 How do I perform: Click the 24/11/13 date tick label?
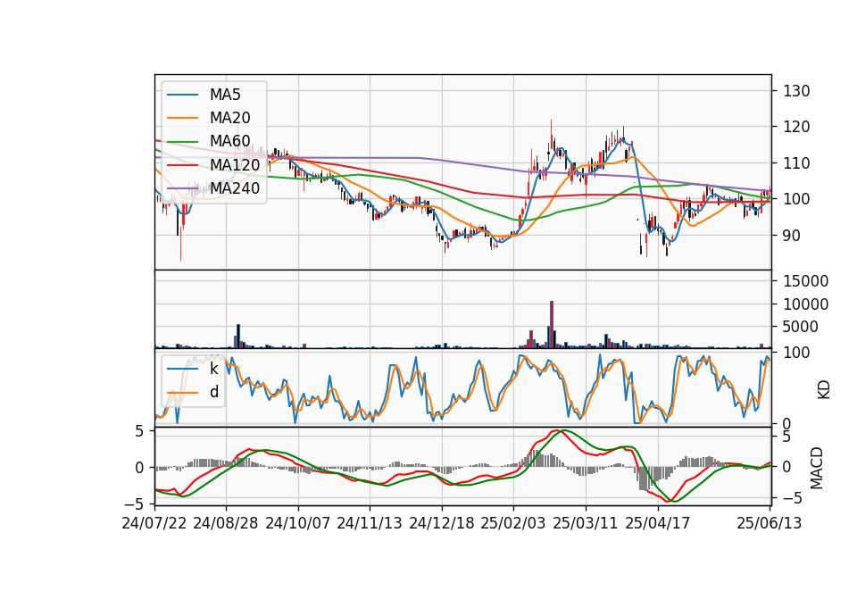click(370, 523)
